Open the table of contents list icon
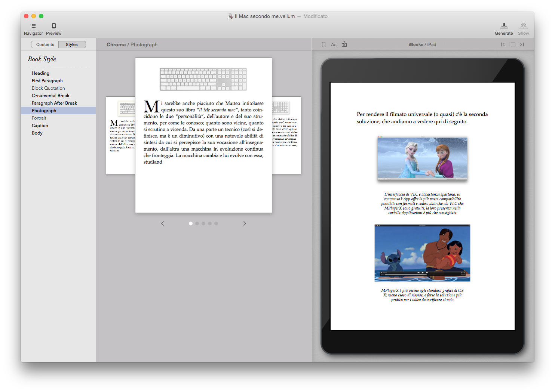Viewport: 555px width, 392px height. pyautogui.click(x=512, y=44)
